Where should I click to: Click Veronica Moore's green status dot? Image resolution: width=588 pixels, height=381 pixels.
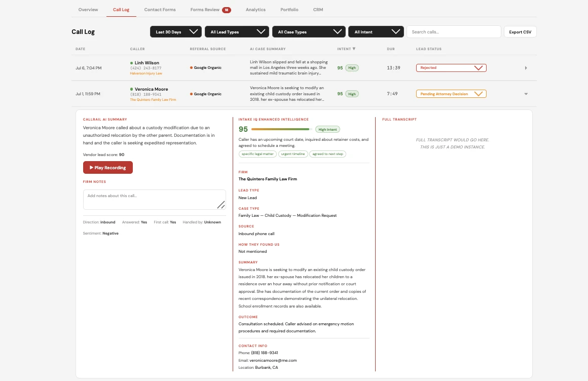(131, 89)
